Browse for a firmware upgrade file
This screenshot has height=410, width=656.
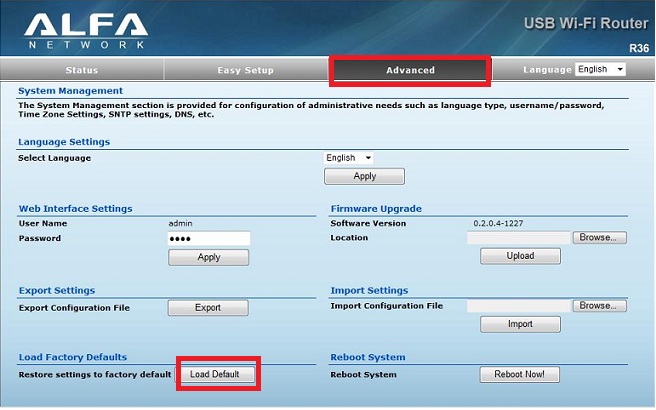point(600,238)
